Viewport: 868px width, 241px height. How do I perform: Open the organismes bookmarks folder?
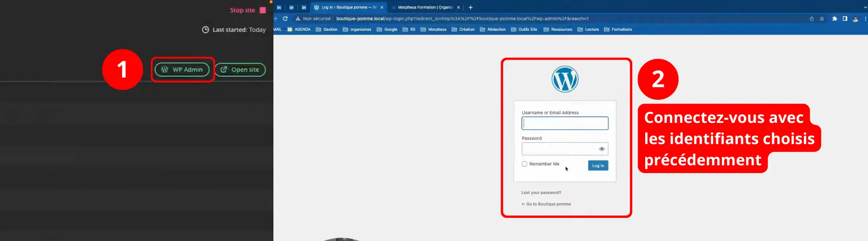coord(357,29)
